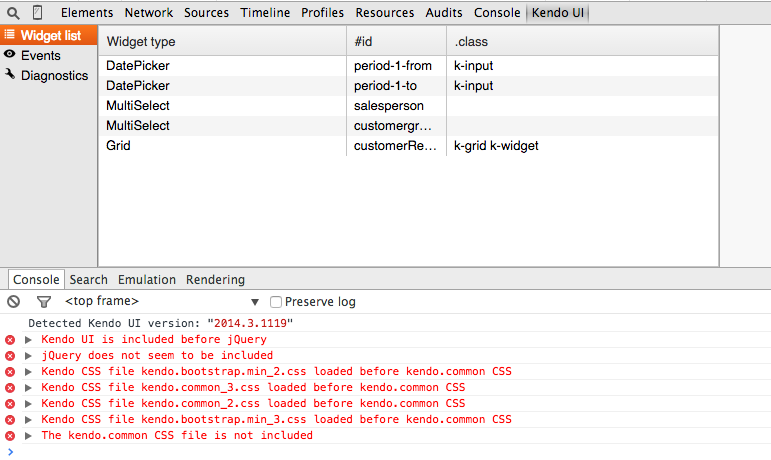Click error icon beside 'jQuery does not seem' message
Image resolution: width=771 pixels, height=460 pixels.
[x=10, y=355]
